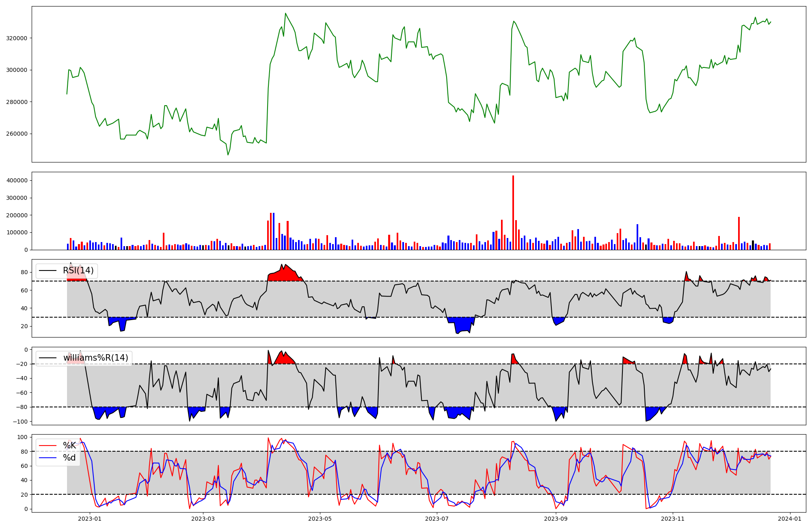Image resolution: width=812 pixels, height=528 pixels.
Task: Click the 2023-01 x-axis tick label
Action: coord(89,519)
